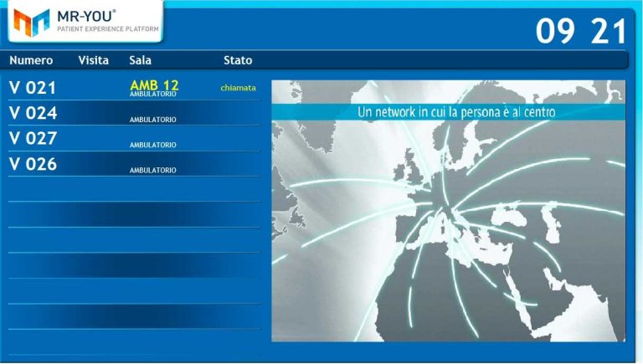Click the AMBULATORIO text under AMB 12
This screenshot has height=364, width=643.
tap(152, 95)
